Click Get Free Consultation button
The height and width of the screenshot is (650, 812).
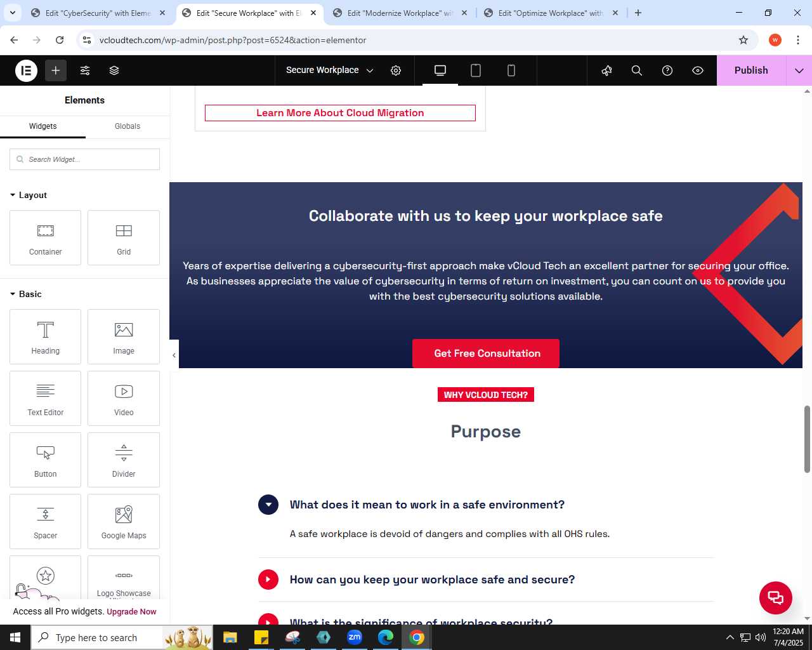coord(487,354)
